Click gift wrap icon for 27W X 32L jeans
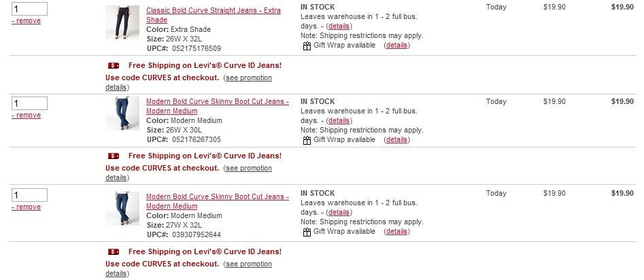Screen dimensions: 644x280 [307, 232]
